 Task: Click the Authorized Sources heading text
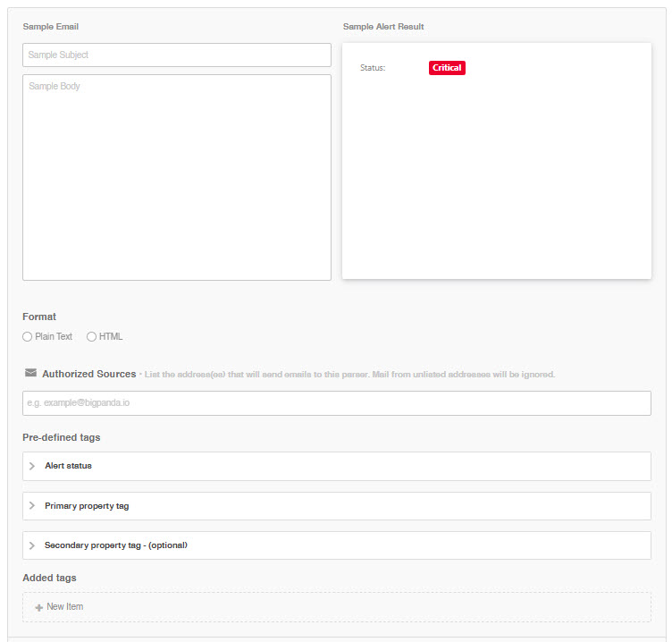pos(88,374)
